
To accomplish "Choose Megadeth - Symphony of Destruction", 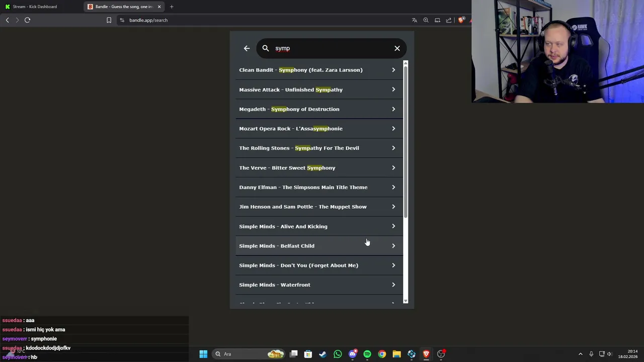I will click(319, 109).
